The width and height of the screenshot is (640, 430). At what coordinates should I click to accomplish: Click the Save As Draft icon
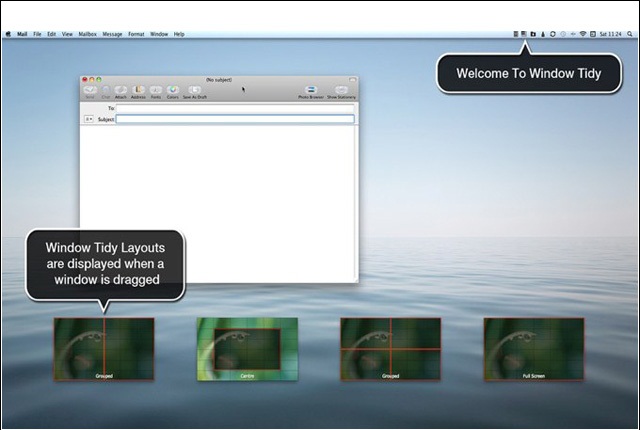[195, 90]
